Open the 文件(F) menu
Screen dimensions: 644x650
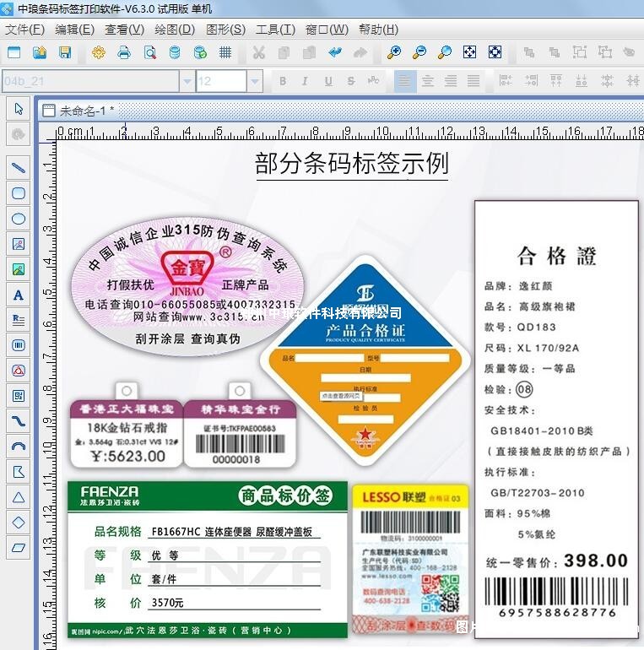point(24,30)
